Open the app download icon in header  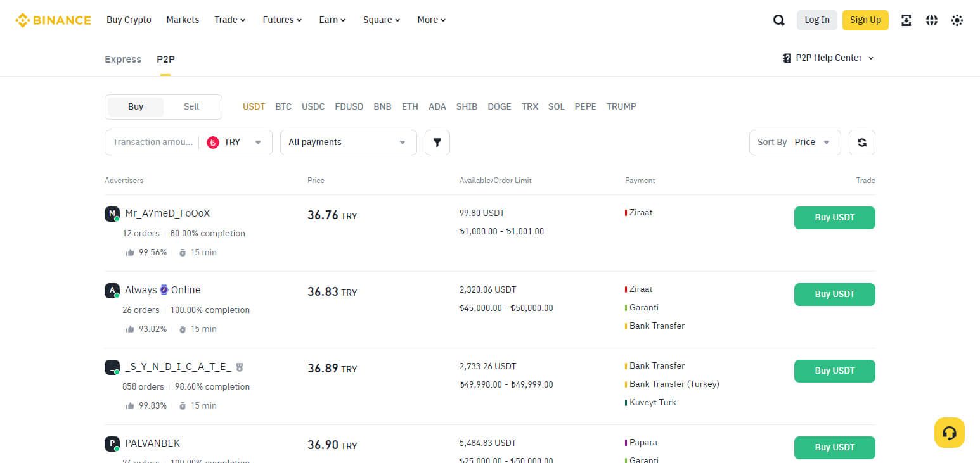(906, 20)
